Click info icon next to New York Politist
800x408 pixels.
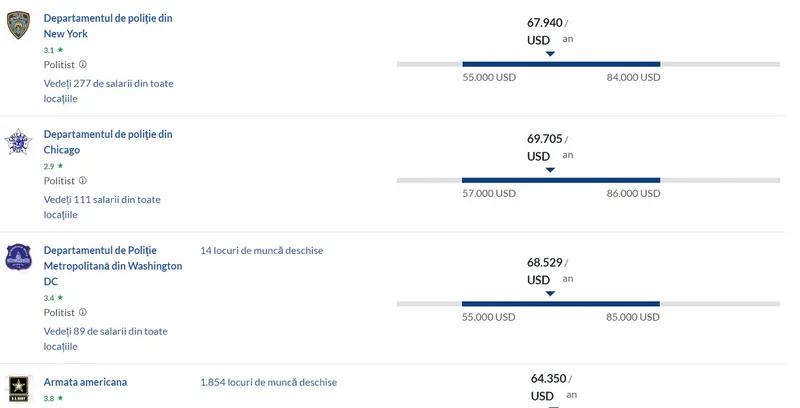click(x=83, y=64)
